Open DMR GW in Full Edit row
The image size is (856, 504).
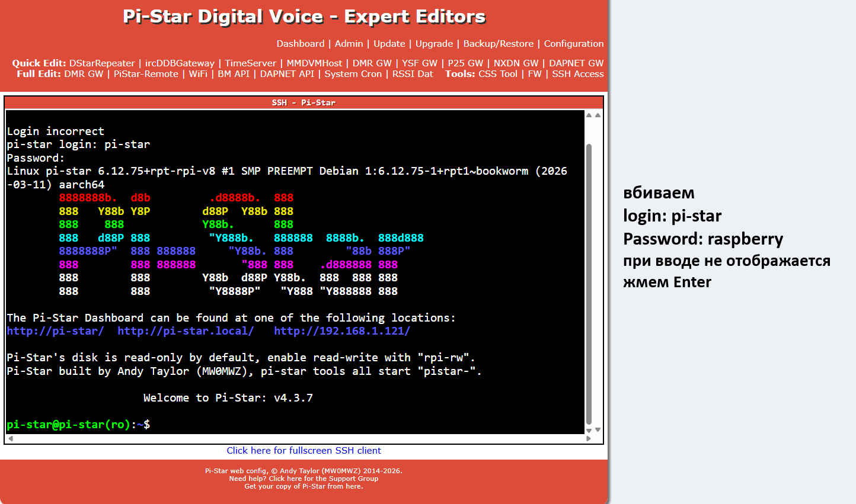click(x=84, y=74)
